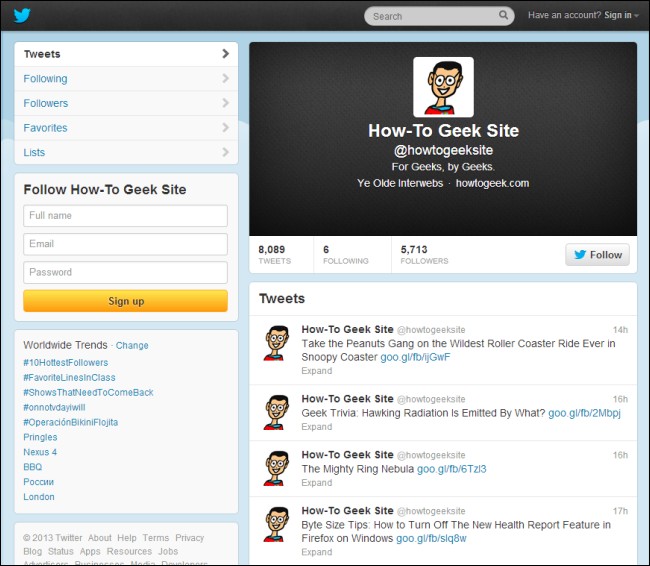Expand the Snoopy Coaster tweet

317,371
